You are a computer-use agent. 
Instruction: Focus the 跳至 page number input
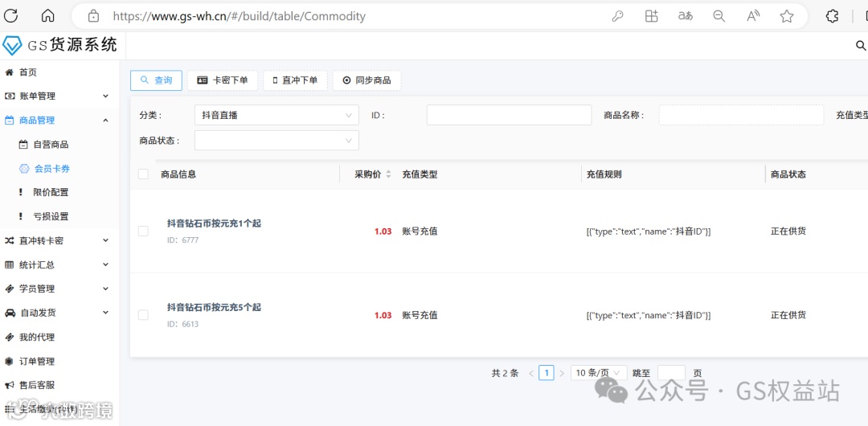pyautogui.click(x=671, y=373)
